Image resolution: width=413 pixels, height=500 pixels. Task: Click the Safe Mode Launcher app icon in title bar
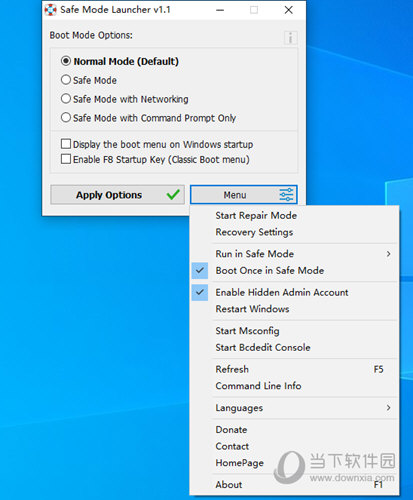50,10
